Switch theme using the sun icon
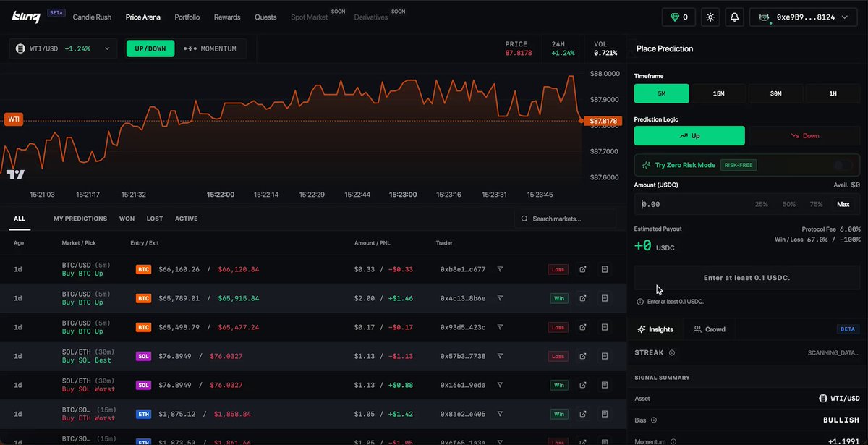This screenshot has height=445, width=868. pyautogui.click(x=711, y=17)
